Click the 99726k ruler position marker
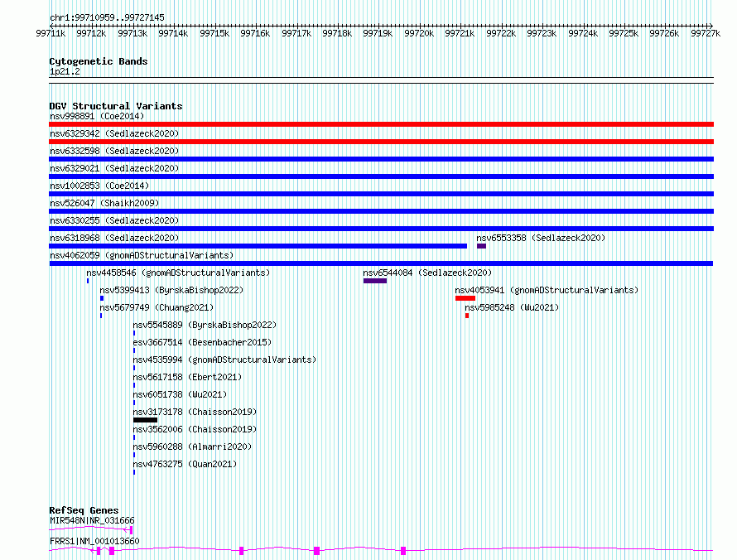The image size is (737, 560). 664,33
